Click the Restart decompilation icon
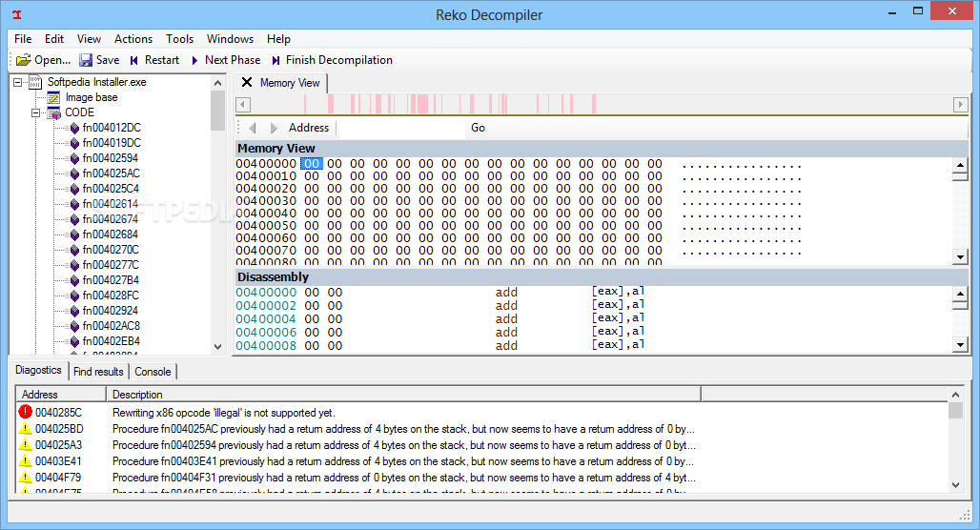980x530 pixels. tap(134, 60)
